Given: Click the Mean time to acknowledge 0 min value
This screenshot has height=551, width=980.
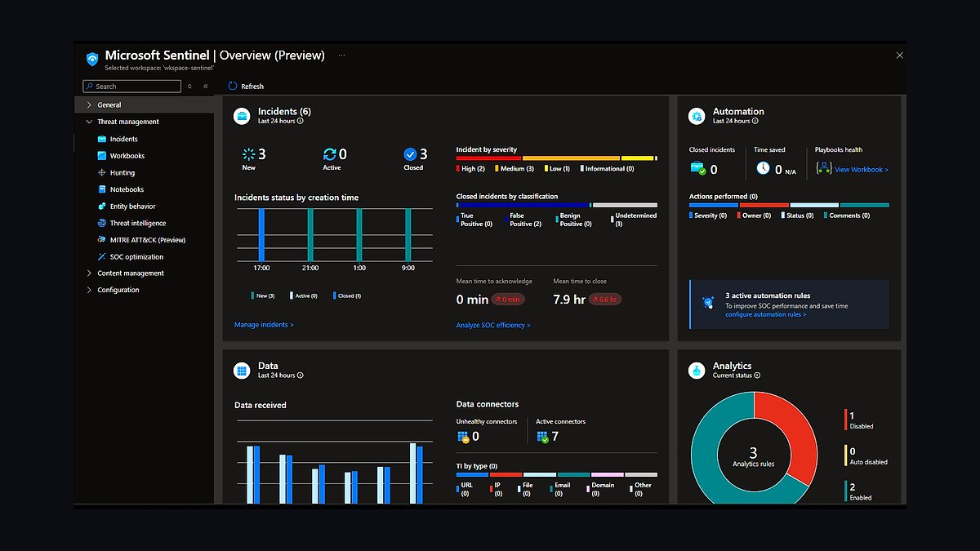Looking at the screenshot, I should tap(472, 300).
